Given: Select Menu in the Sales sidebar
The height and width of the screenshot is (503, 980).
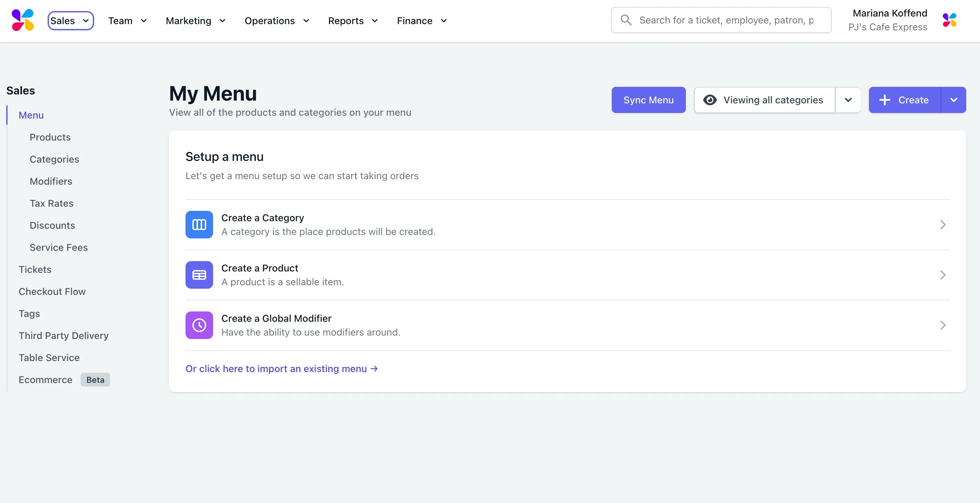Looking at the screenshot, I should 31,115.
